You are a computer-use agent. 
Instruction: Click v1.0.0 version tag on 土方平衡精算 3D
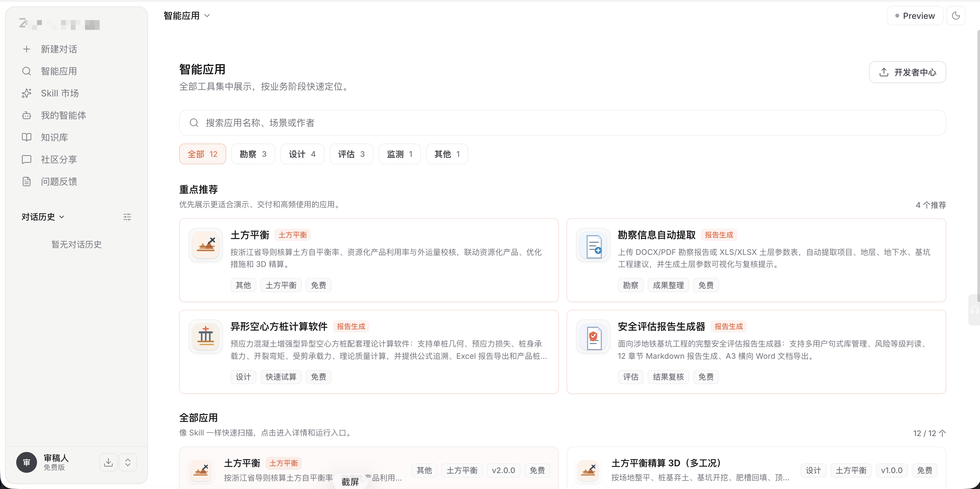click(x=891, y=470)
